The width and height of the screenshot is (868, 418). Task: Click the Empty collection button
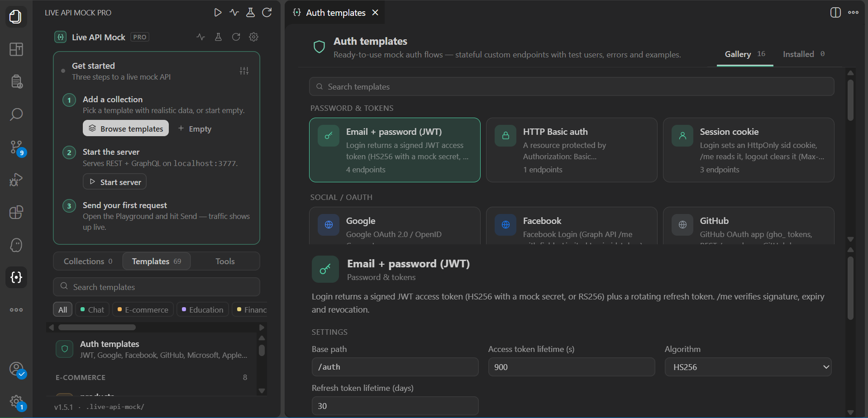point(195,129)
